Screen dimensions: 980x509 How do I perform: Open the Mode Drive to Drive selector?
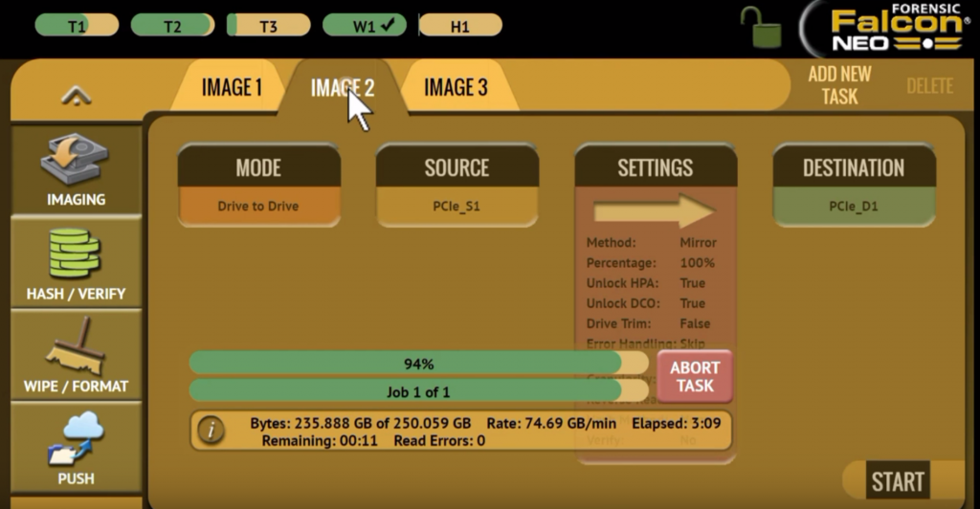click(258, 206)
